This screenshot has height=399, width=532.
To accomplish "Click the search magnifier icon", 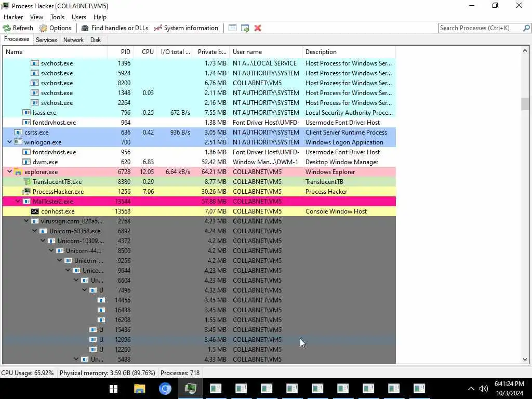I will click(526, 28).
